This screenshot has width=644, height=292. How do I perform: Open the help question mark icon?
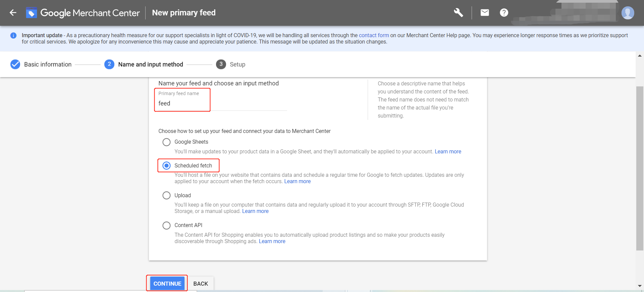(504, 13)
